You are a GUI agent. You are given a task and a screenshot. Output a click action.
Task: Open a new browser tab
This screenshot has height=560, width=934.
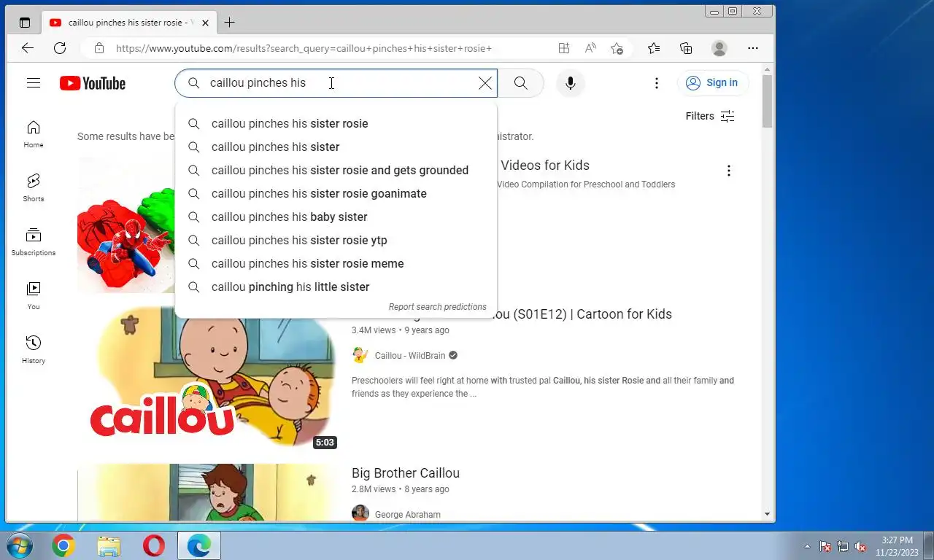[x=229, y=23]
